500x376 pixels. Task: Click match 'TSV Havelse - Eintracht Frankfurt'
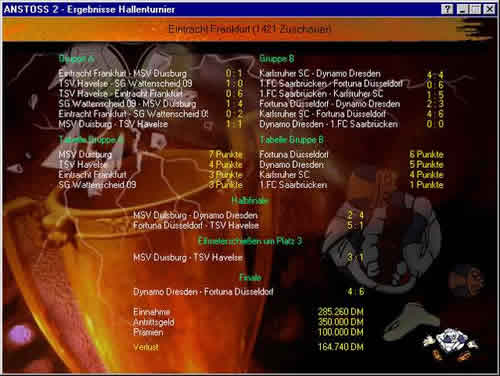121,93
